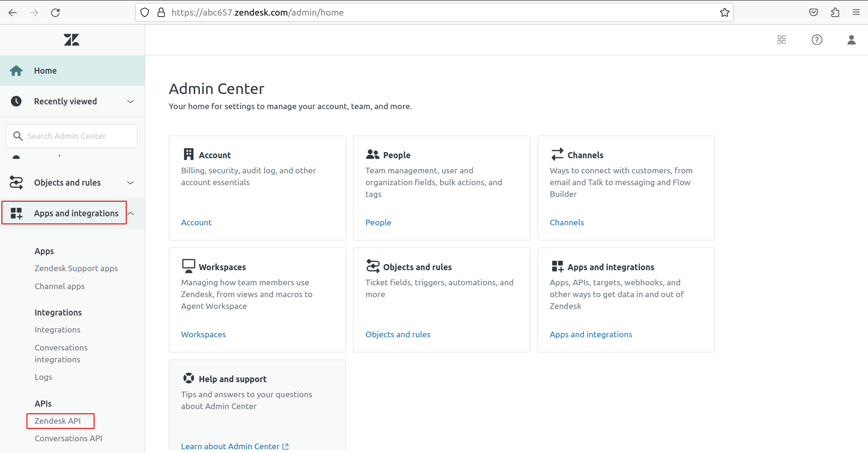Expand the Objects and rules chevron
The width and height of the screenshot is (868, 453).
tap(130, 183)
